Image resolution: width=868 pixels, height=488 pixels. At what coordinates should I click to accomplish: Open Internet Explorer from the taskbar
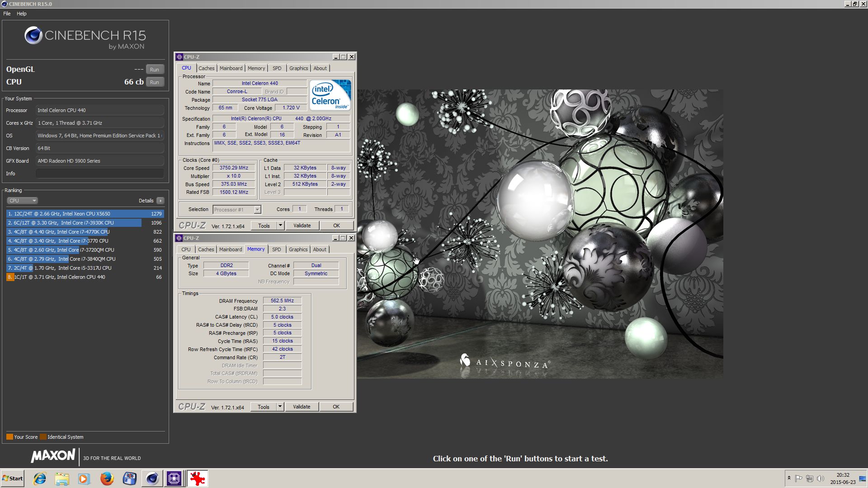click(x=40, y=479)
